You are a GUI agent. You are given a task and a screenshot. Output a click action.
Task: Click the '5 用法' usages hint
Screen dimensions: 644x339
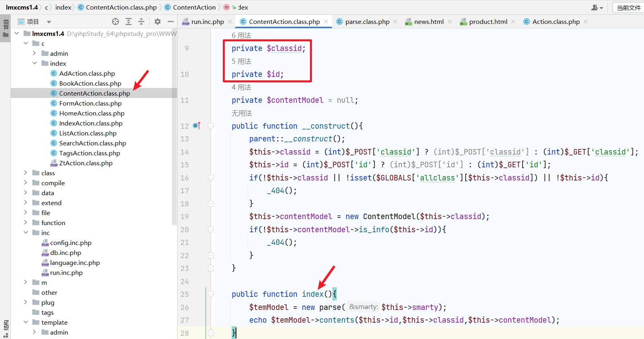(242, 61)
